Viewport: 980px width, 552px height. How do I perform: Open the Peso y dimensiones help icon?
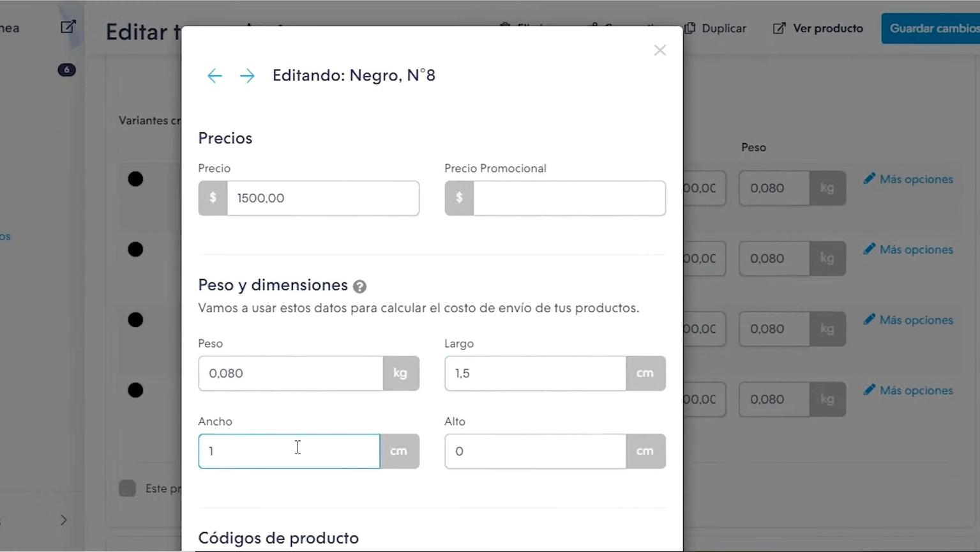pyautogui.click(x=359, y=286)
